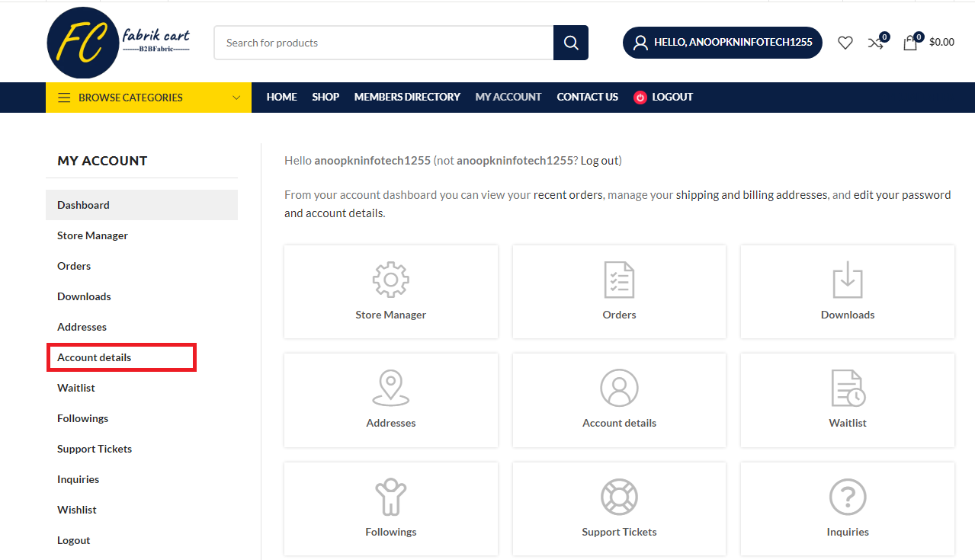The height and width of the screenshot is (560, 975).
Task: Click the Search for products field
Action: [384, 43]
